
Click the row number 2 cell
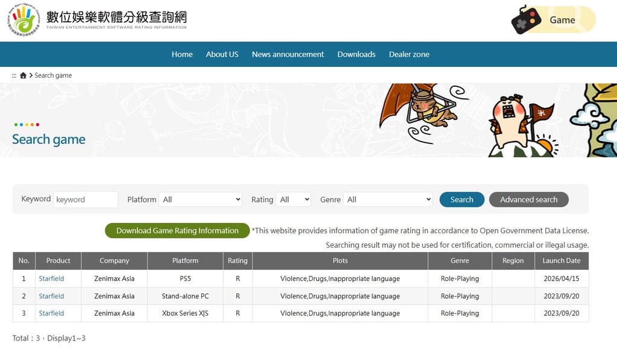(24, 296)
